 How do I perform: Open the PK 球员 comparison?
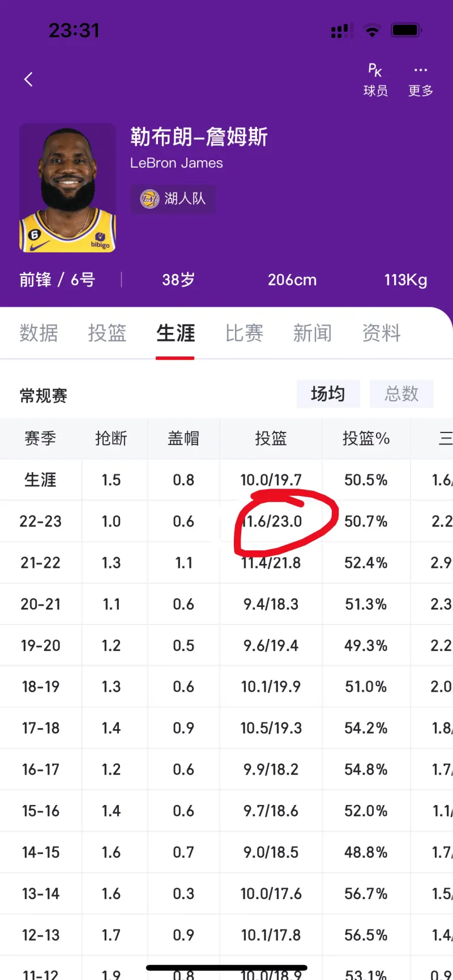(375, 80)
